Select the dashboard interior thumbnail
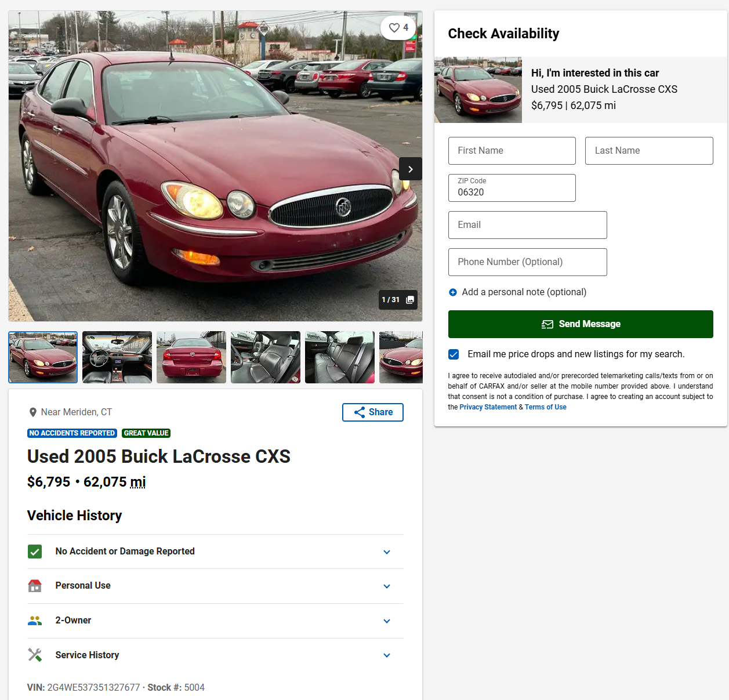Viewport: 729px width, 700px height. (117, 357)
